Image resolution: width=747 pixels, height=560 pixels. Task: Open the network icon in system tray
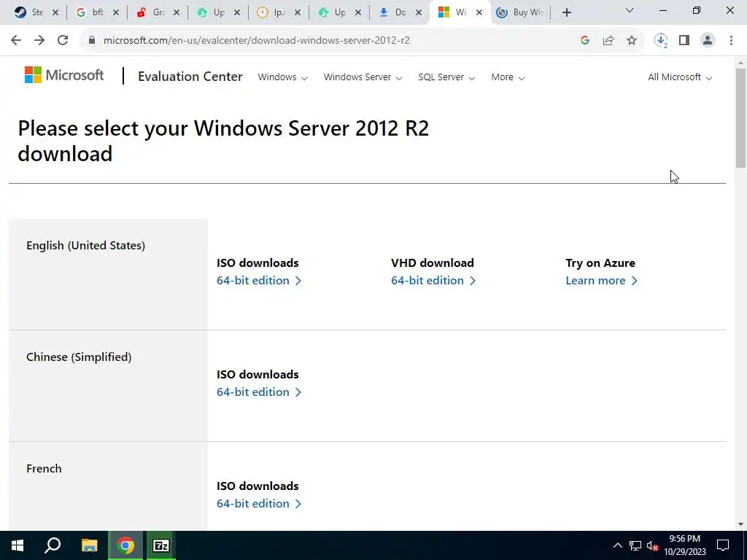point(635,545)
